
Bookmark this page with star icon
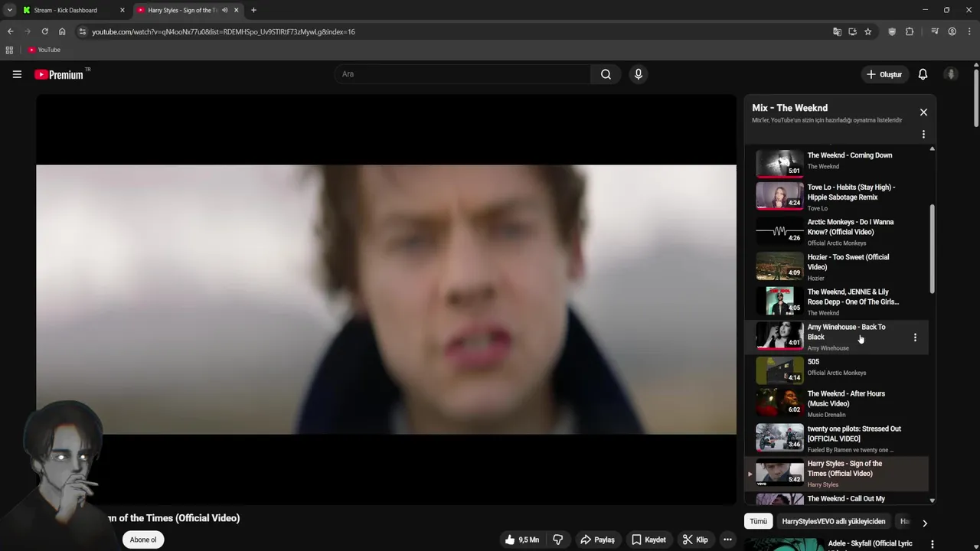(867, 31)
